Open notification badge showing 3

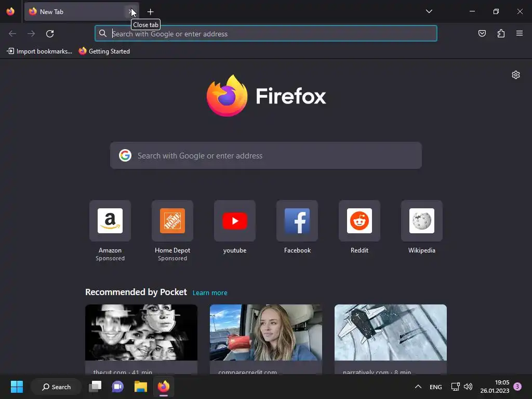(517, 387)
